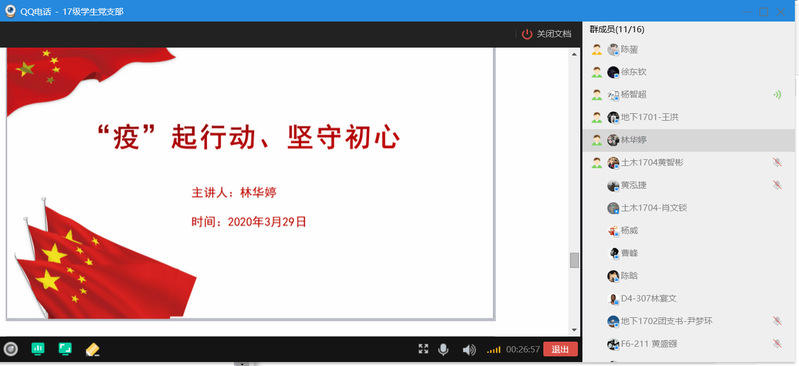Click the camera icon in bottom toolbar
The height and width of the screenshot is (366, 799).
pyautogui.click(x=10, y=349)
